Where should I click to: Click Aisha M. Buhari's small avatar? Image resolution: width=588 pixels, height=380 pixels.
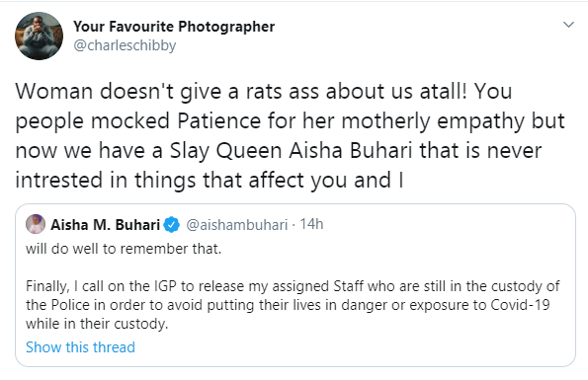(36, 224)
